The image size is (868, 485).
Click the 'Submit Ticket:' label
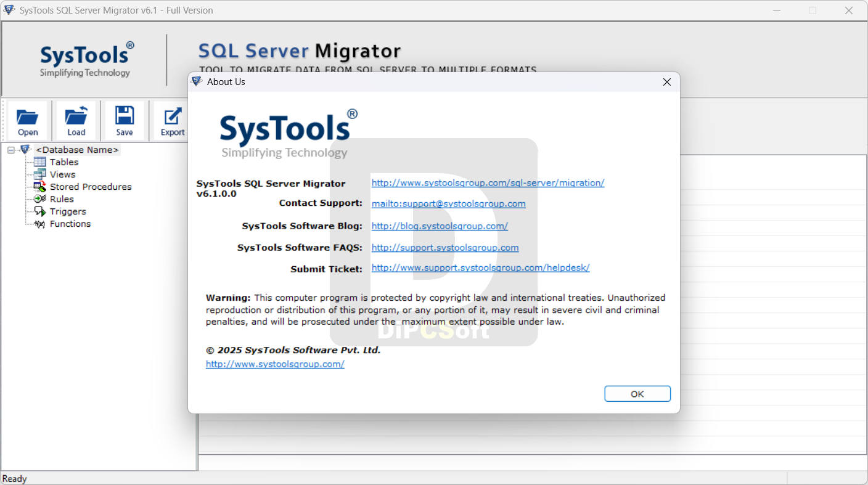click(327, 269)
